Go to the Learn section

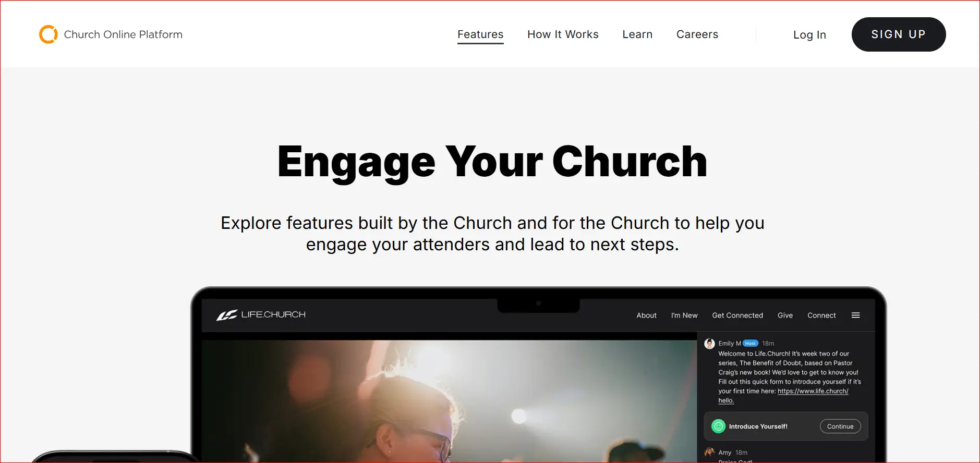click(x=637, y=34)
